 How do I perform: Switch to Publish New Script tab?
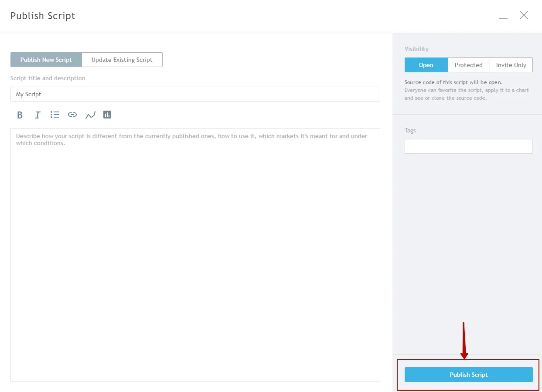click(x=46, y=60)
